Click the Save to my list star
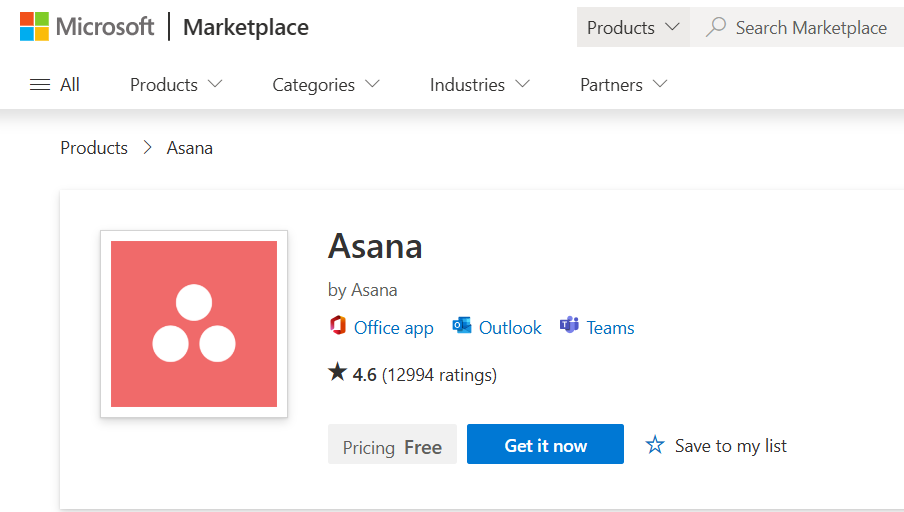 655,445
